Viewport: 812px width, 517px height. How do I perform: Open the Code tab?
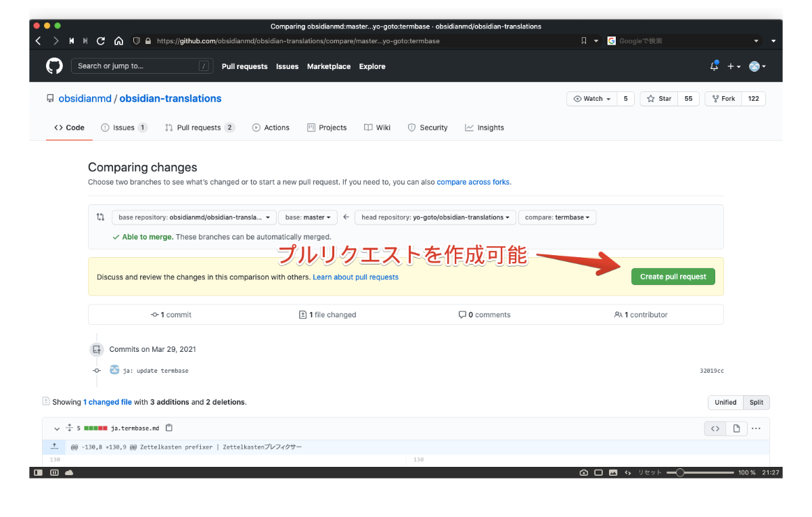(x=70, y=127)
